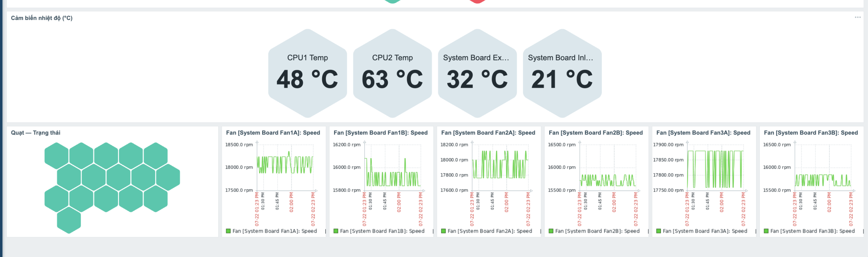The image size is (868, 257).
Task: Click the 15800.0 rpm axis label in the Fan1B graph
Action: (x=347, y=190)
